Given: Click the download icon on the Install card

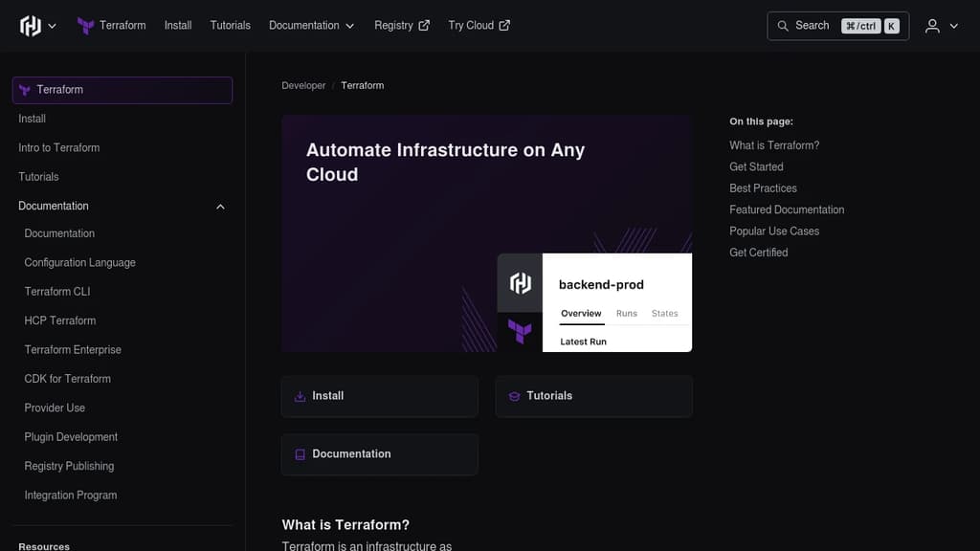Looking at the screenshot, I should click(x=300, y=397).
